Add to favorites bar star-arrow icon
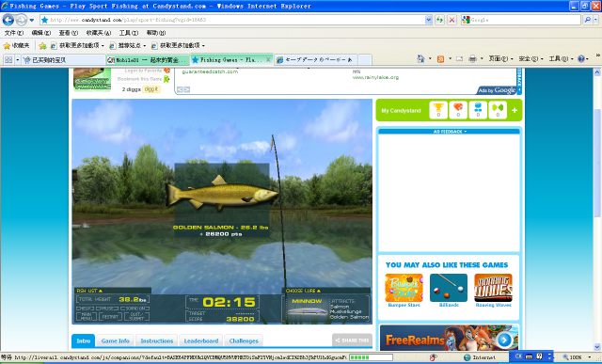The image size is (602, 364). [x=42, y=46]
